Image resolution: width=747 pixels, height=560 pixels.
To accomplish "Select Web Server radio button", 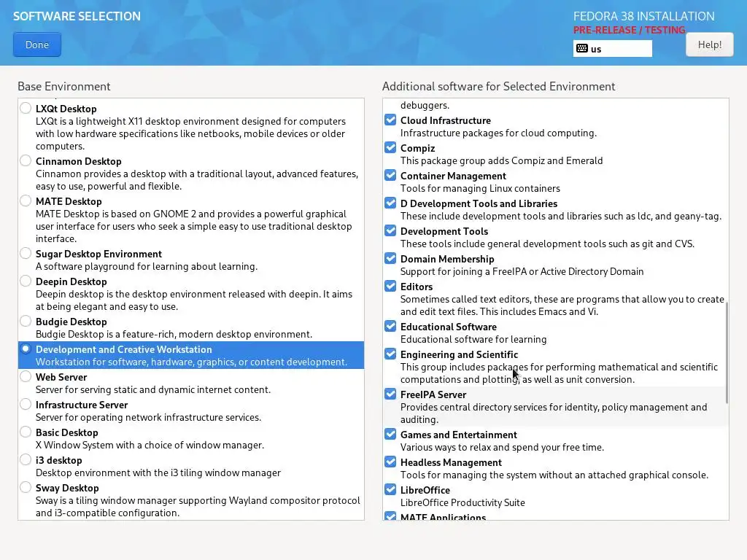I will [26, 377].
